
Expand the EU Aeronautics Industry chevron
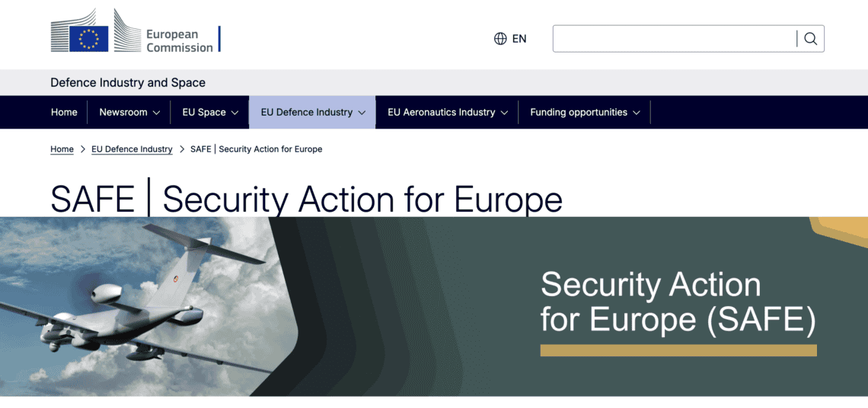(504, 113)
